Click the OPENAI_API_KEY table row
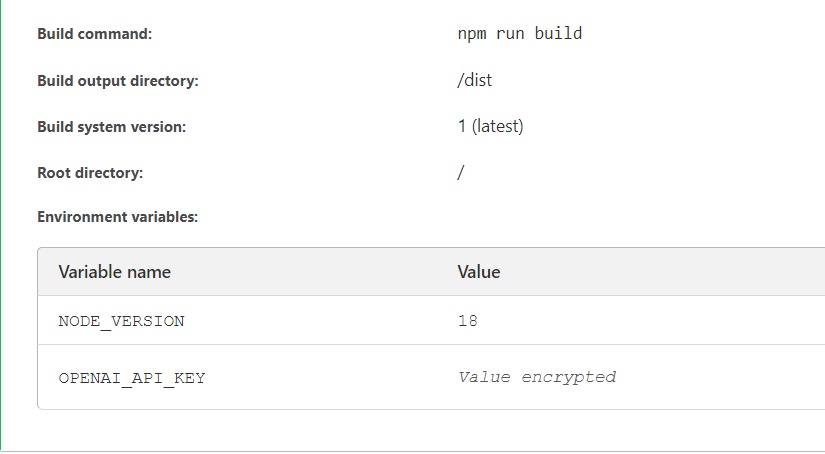Screen dimensions: 825x454 click(x=431, y=377)
